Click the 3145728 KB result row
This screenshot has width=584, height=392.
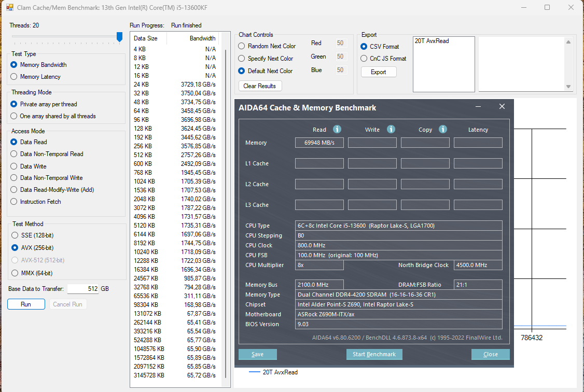pos(175,375)
